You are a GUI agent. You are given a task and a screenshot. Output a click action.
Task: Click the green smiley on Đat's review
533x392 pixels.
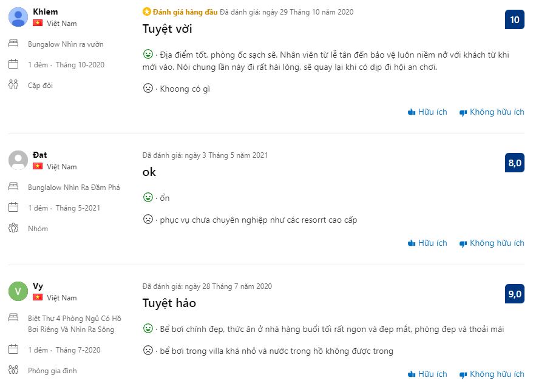click(x=148, y=197)
